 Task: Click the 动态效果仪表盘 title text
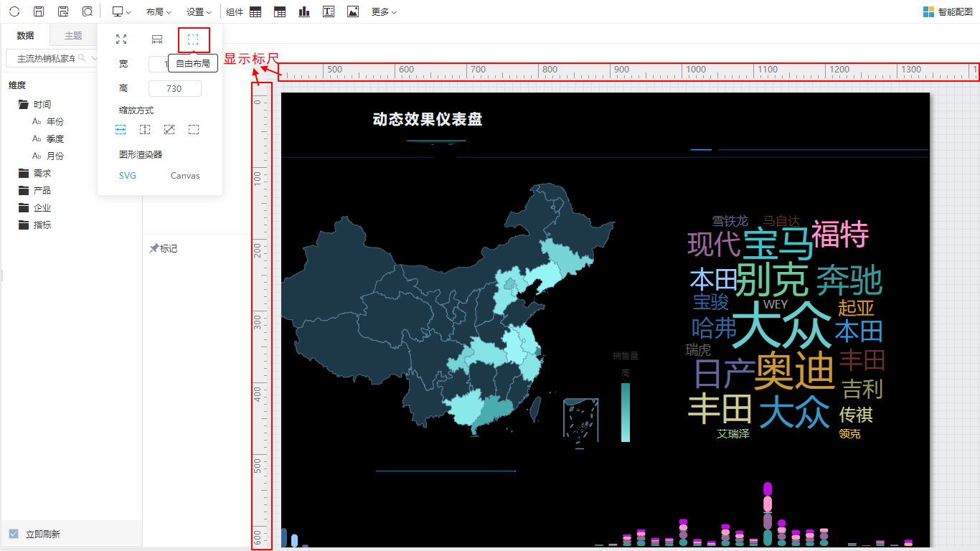coord(428,119)
